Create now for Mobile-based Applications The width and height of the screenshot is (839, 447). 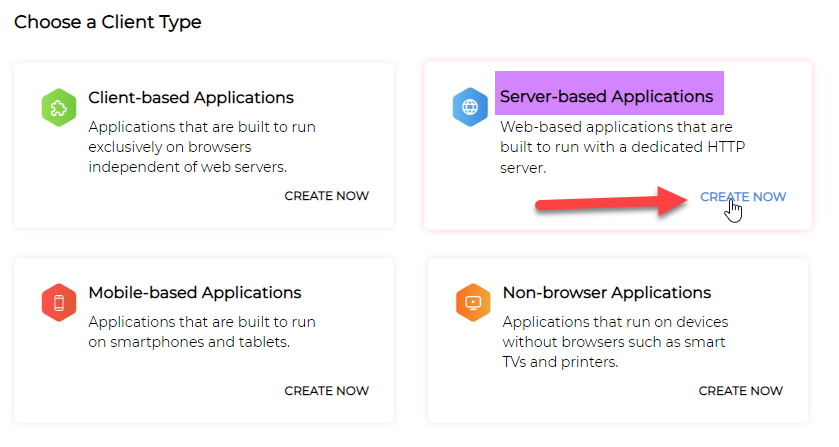(326, 391)
